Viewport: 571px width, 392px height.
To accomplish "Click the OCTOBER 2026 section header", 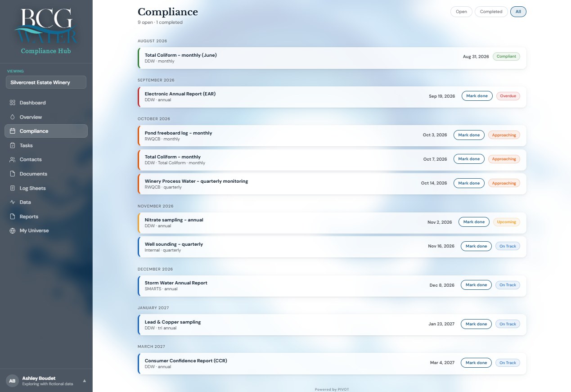I will [x=154, y=119].
